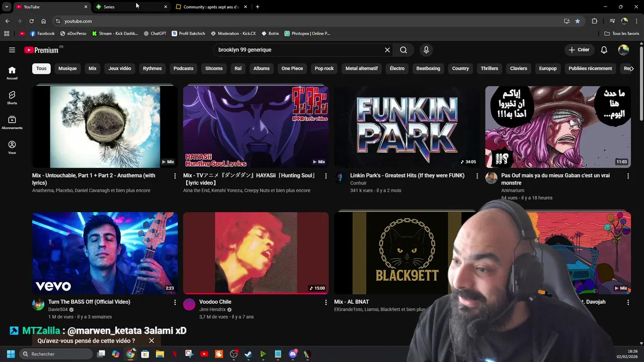Open OBS Studio from the taskbar

tap(233, 354)
